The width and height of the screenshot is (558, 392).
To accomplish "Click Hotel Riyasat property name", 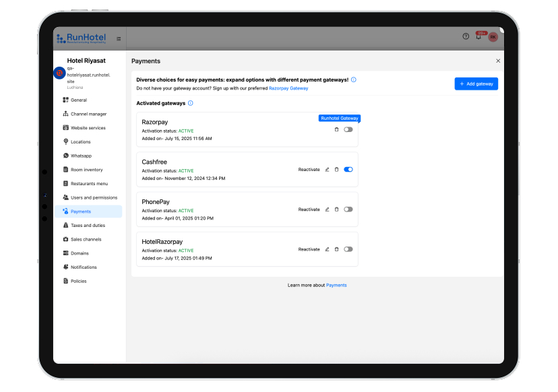I will click(86, 61).
